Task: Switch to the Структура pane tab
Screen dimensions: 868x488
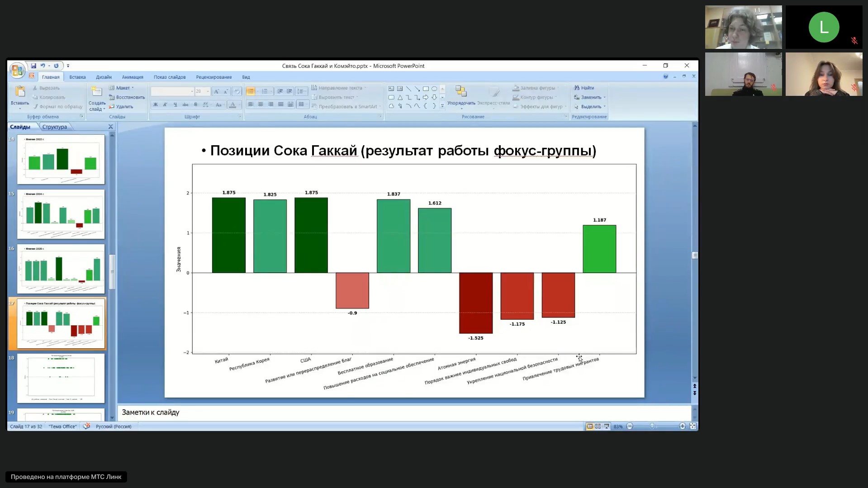Action: point(55,127)
